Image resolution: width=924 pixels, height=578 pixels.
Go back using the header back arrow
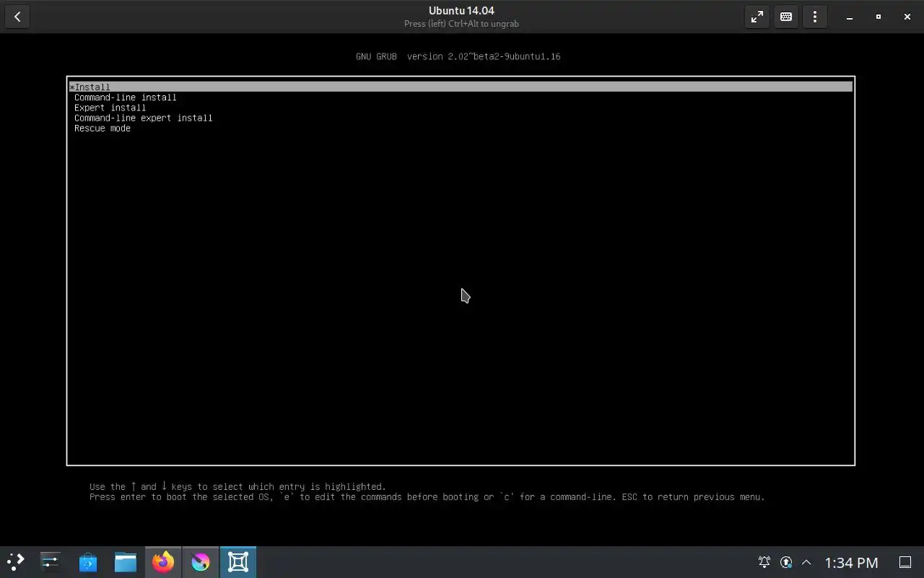point(17,17)
